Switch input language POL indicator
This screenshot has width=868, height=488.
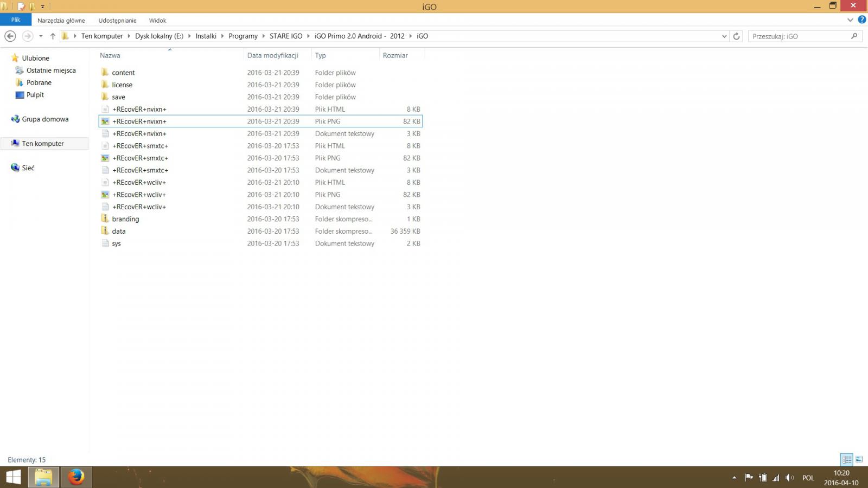pyautogui.click(x=808, y=478)
